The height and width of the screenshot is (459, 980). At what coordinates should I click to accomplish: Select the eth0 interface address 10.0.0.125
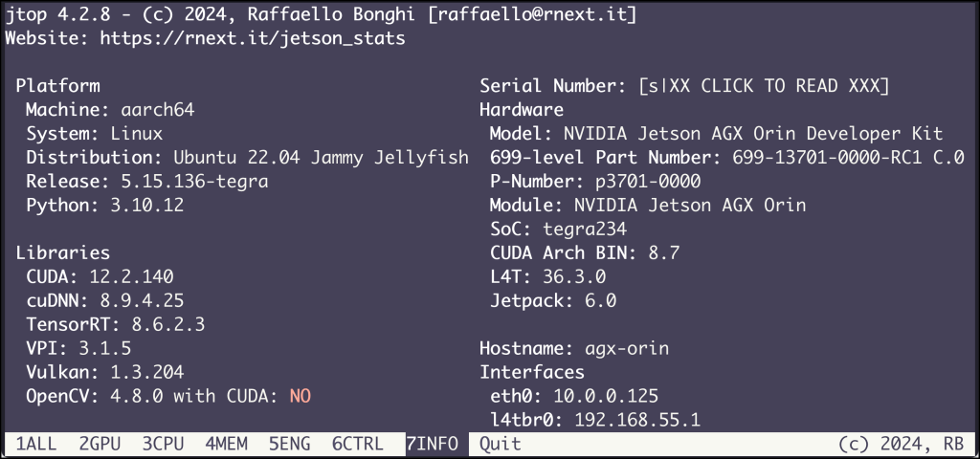click(x=606, y=396)
